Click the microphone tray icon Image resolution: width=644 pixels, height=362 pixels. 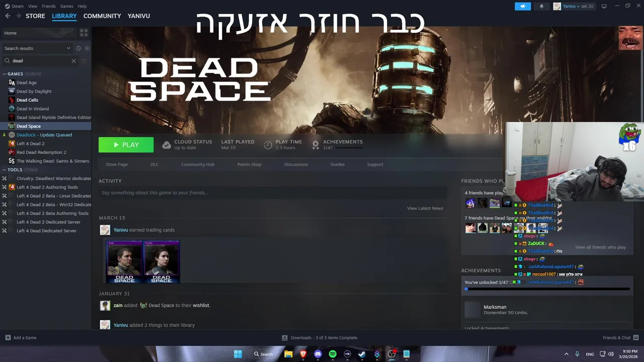click(x=577, y=354)
